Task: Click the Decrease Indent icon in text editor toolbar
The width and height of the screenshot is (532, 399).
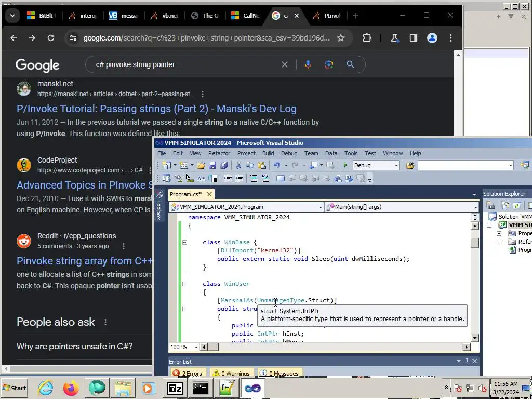Action: (228, 179)
